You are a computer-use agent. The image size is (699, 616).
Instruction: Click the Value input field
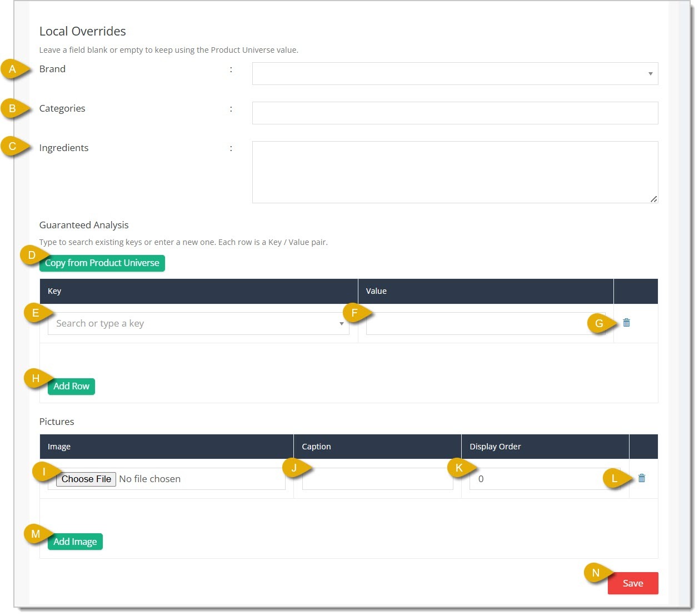pos(486,323)
